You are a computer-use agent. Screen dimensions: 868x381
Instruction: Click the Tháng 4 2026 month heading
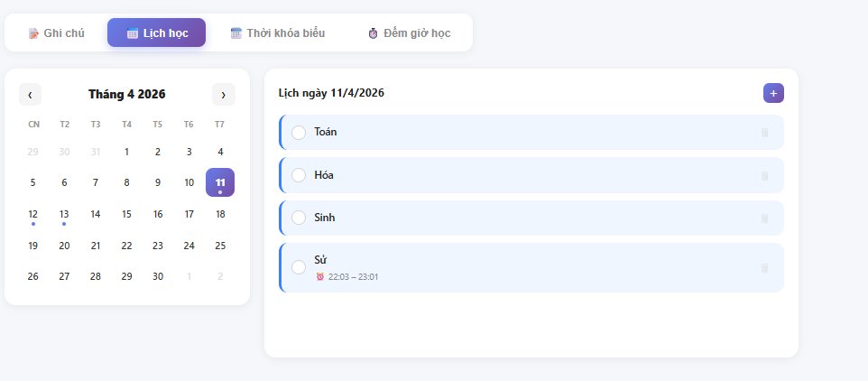click(x=126, y=94)
